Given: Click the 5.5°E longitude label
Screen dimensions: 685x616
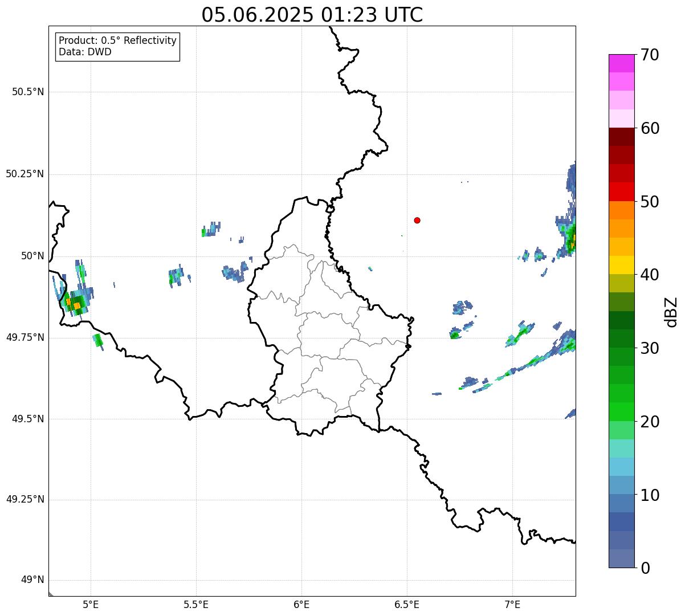Looking at the screenshot, I should tap(196, 604).
